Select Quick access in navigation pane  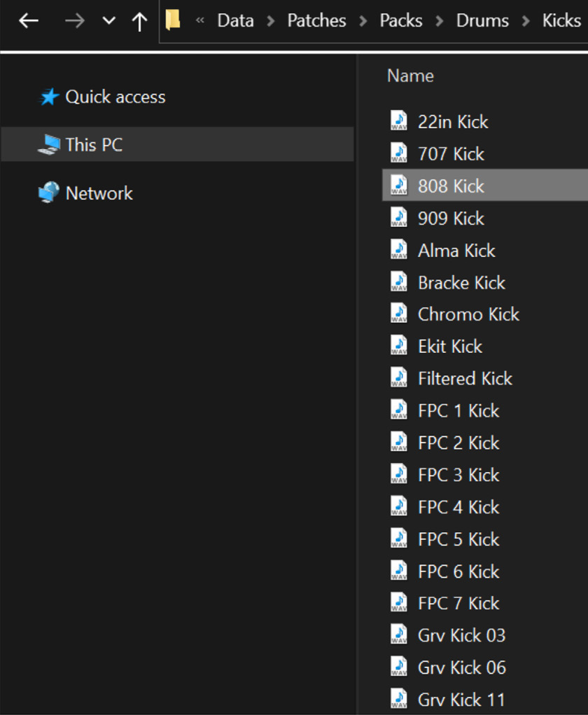click(x=115, y=97)
